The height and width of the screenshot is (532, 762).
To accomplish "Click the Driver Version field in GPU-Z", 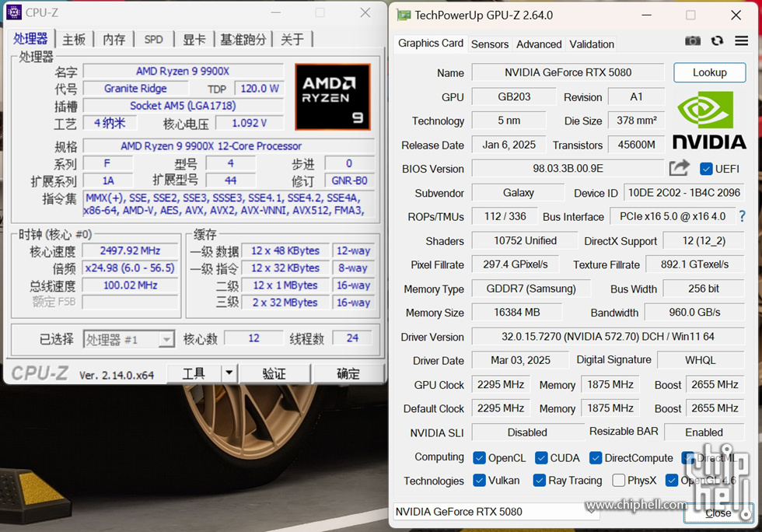I will coord(608,337).
